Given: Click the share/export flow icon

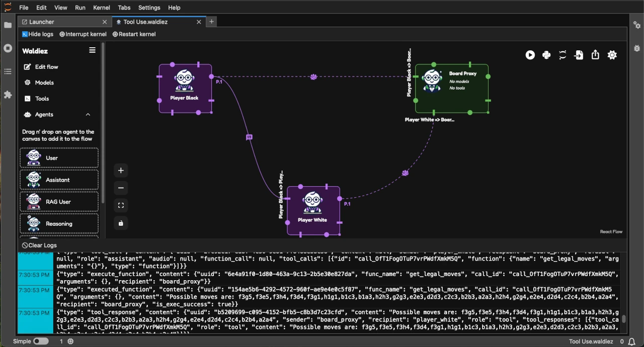Looking at the screenshot, I should 595,55.
